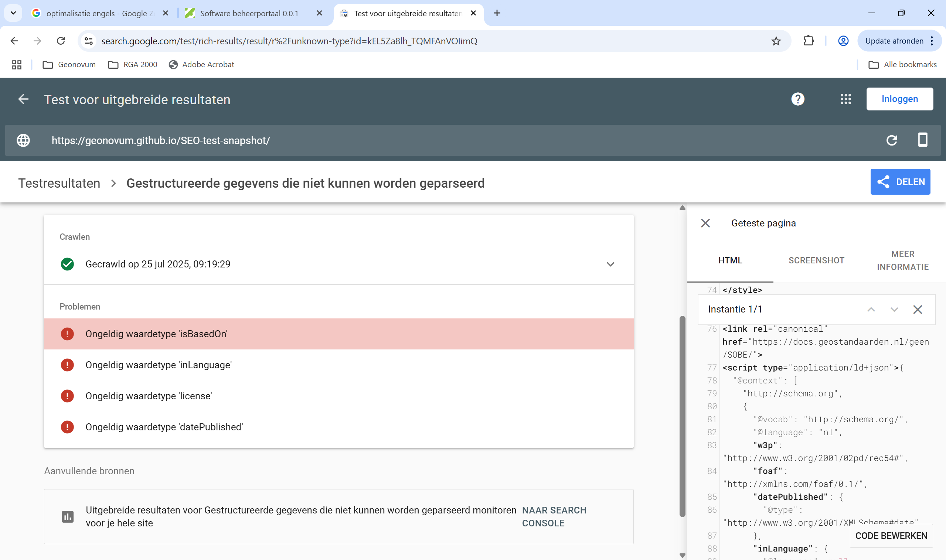Viewport: 946px width, 560px height.
Task: Switch to the SCREENSHOT tab
Action: (816, 260)
